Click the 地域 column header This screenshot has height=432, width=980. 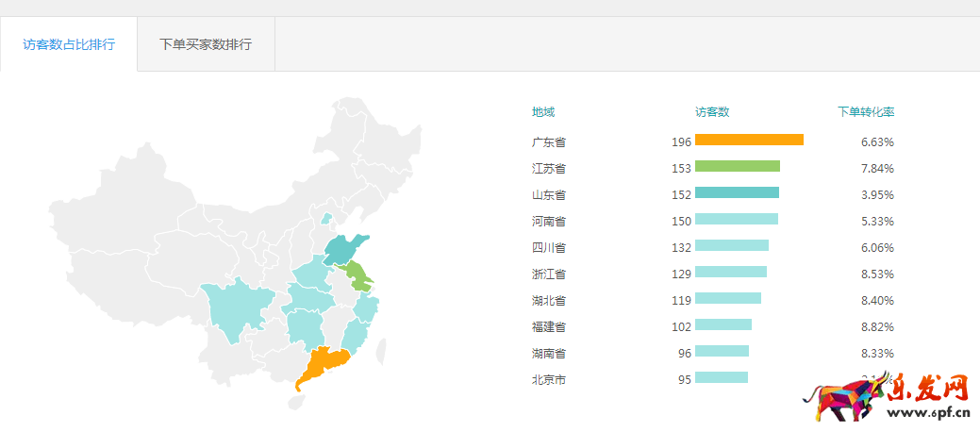543,112
